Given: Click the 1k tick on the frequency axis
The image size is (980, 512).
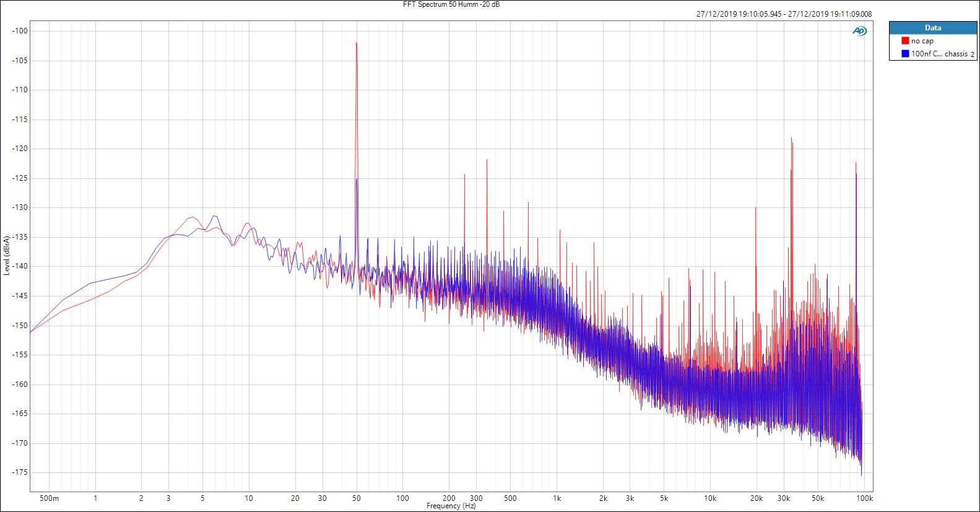Looking at the screenshot, I should (x=557, y=498).
